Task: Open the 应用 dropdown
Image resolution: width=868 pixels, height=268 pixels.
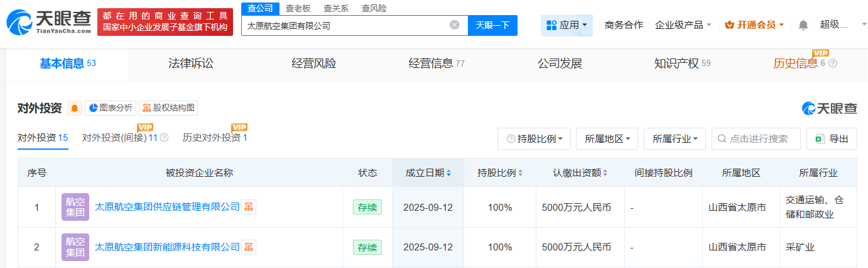Action: [x=567, y=25]
